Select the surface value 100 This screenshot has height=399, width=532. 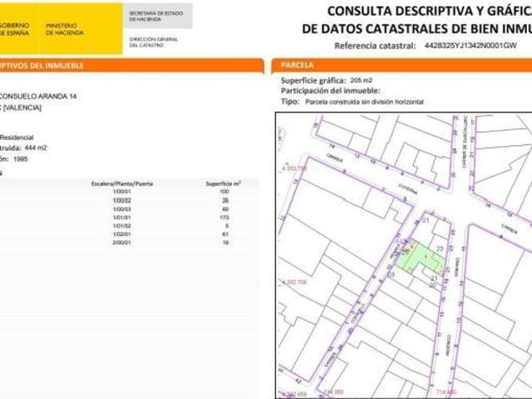224,192
